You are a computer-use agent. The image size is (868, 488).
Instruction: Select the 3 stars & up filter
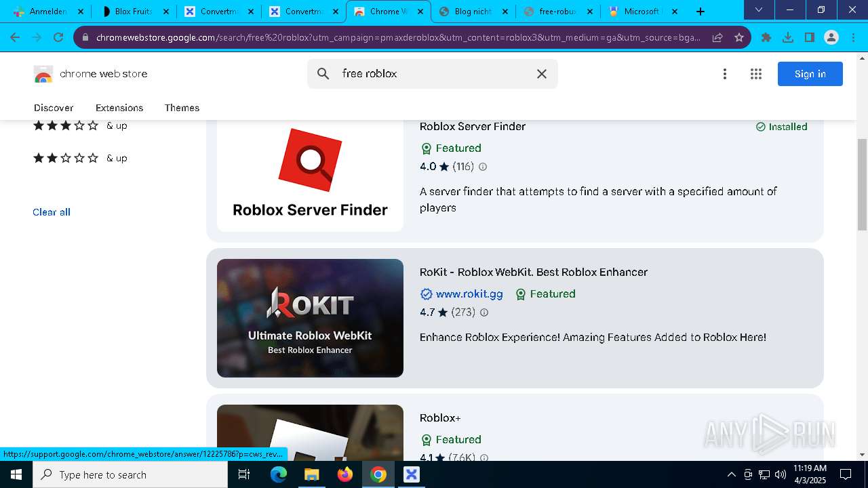80,125
